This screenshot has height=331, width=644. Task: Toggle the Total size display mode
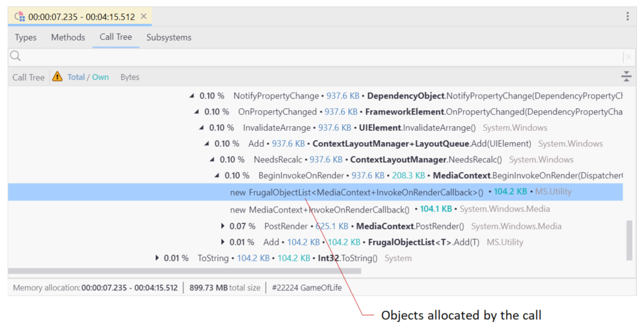[76, 77]
